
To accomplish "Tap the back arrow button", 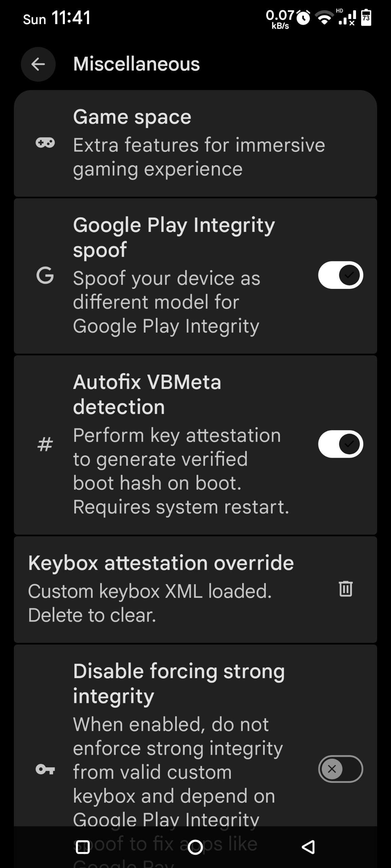I will [x=38, y=64].
